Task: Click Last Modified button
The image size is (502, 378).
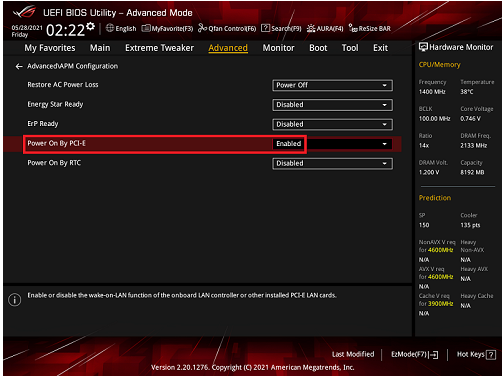Action: tap(353, 354)
